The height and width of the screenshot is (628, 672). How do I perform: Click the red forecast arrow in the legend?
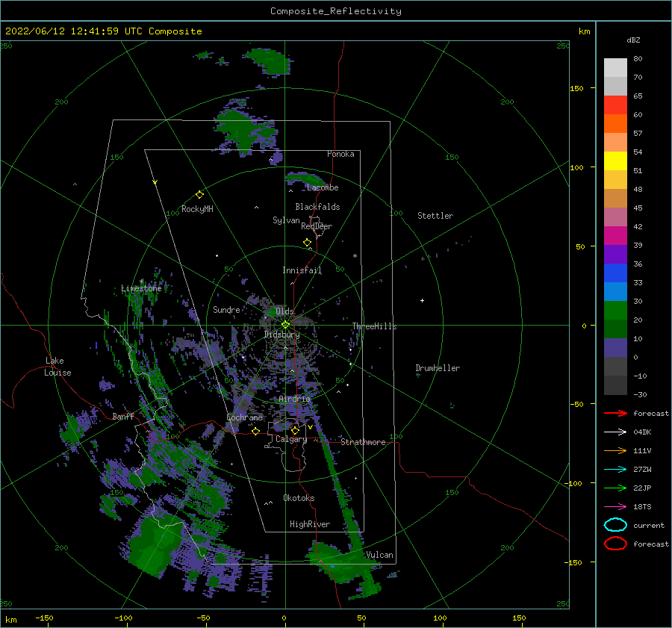(615, 413)
